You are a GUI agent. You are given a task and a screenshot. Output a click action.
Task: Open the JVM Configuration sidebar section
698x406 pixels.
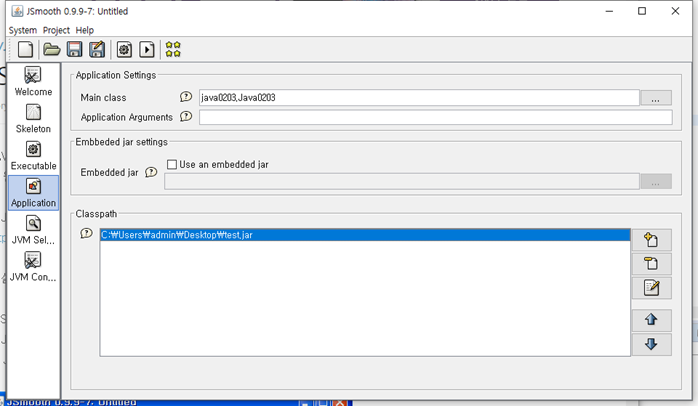click(x=33, y=267)
